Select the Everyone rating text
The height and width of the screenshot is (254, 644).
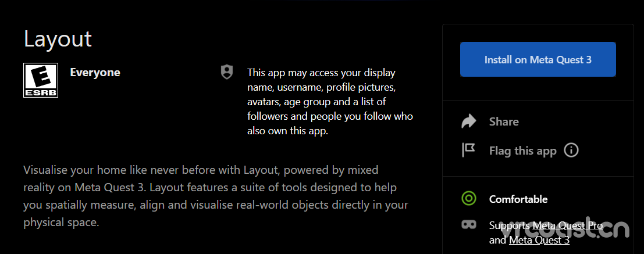95,73
